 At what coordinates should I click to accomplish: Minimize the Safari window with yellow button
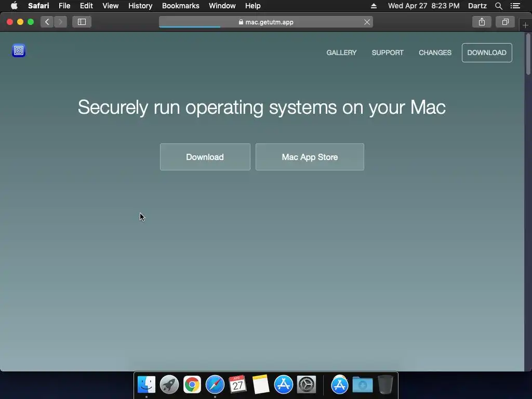coord(20,22)
